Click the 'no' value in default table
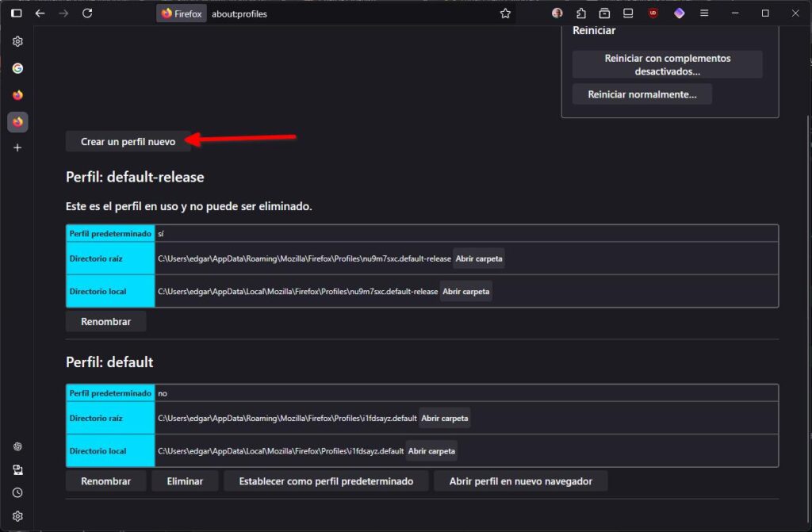 (x=162, y=393)
